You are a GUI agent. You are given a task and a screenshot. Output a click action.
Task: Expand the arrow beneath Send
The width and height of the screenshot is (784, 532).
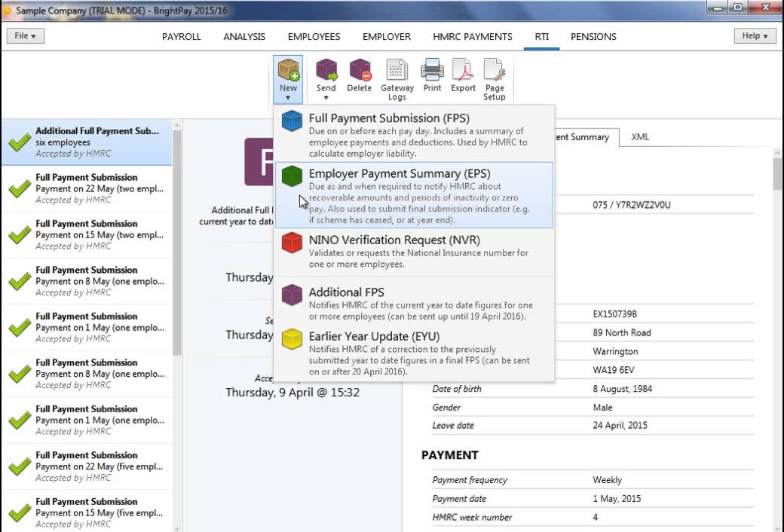tap(326, 98)
